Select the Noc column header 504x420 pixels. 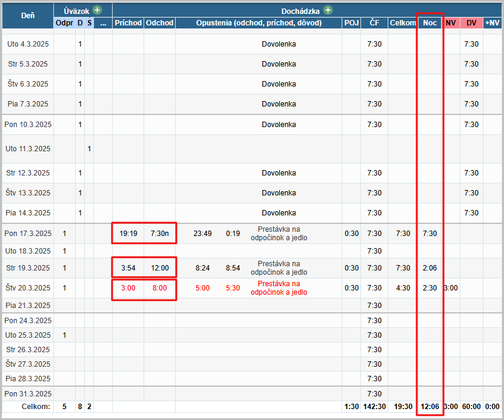429,23
